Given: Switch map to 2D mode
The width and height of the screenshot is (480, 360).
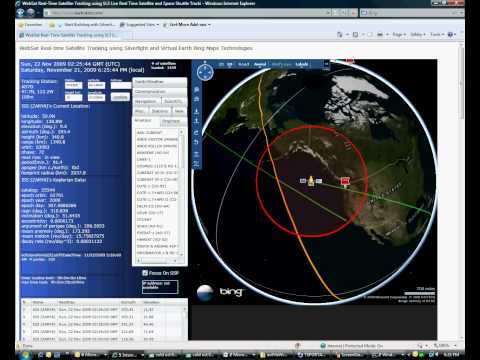Looking at the screenshot, I should click(x=221, y=64).
